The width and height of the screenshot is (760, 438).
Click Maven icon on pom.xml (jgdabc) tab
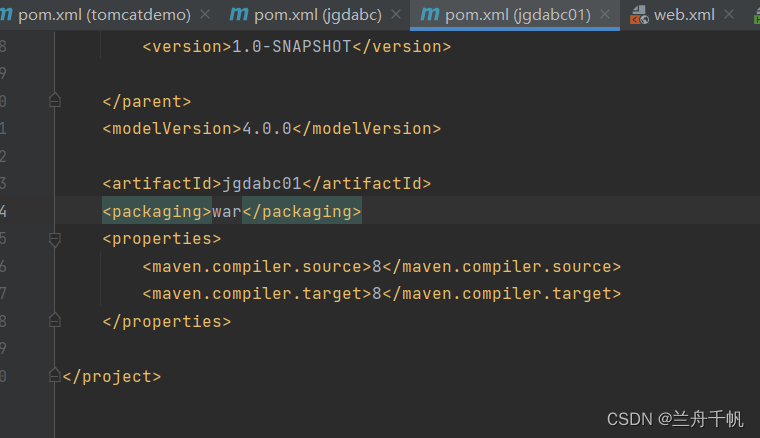tap(239, 15)
